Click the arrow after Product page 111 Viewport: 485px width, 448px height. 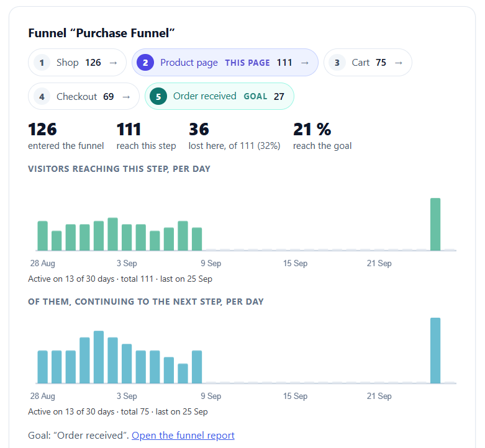(x=305, y=63)
